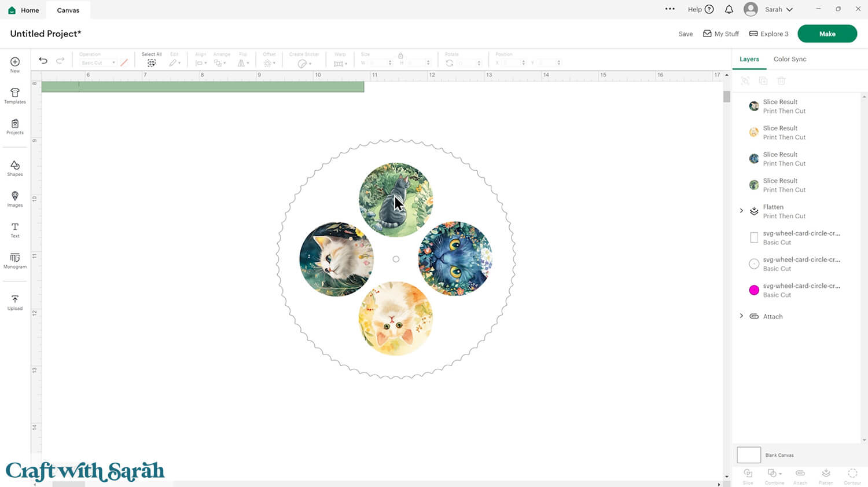Click the Rotate angle field
868x487 pixels.
tap(469, 63)
